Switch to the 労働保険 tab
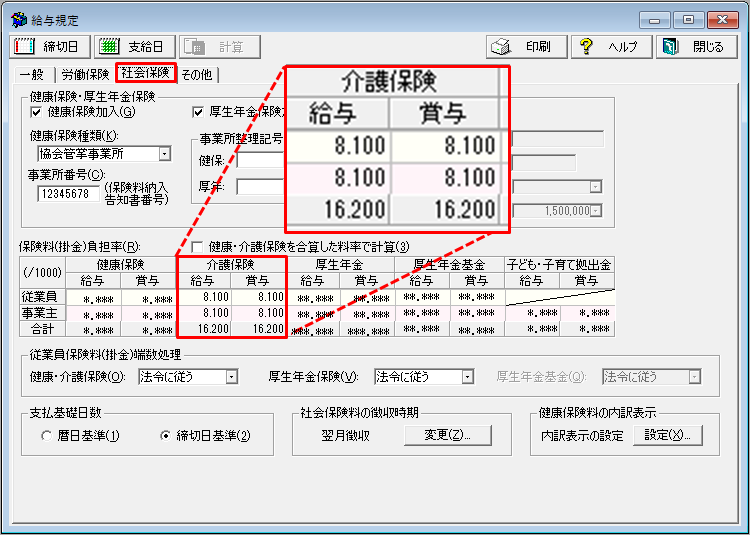Viewport: 750px width, 535px height. pyautogui.click(x=84, y=74)
